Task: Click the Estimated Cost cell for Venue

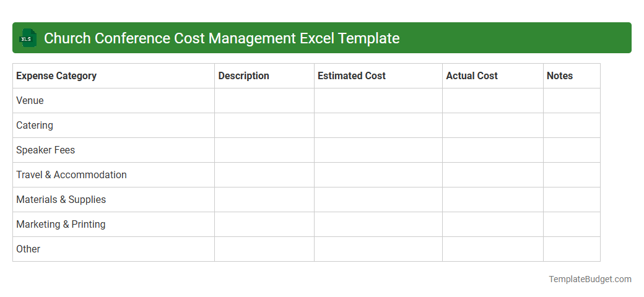Action: click(378, 101)
